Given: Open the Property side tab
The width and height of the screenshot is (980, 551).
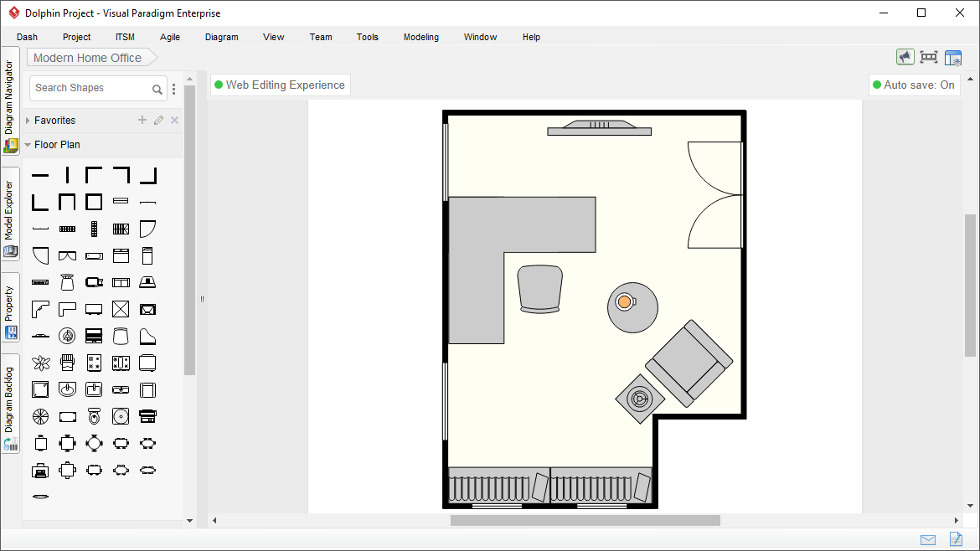Looking at the screenshot, I should click(x=10, y=306).
